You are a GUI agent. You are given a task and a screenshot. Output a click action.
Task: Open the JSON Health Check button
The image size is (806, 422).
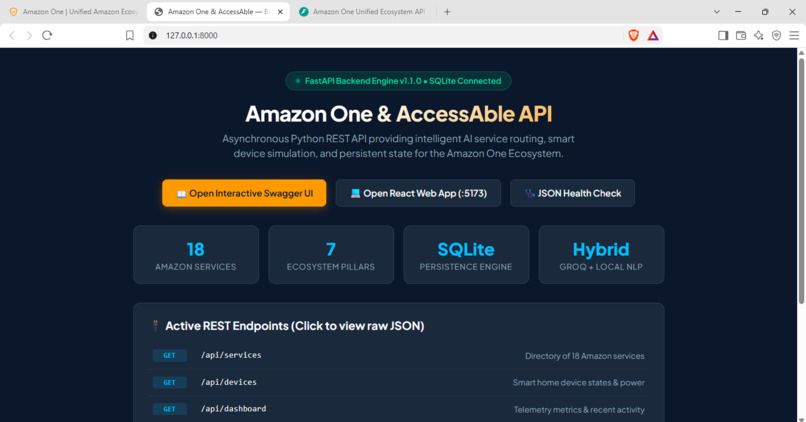point(572,193)
